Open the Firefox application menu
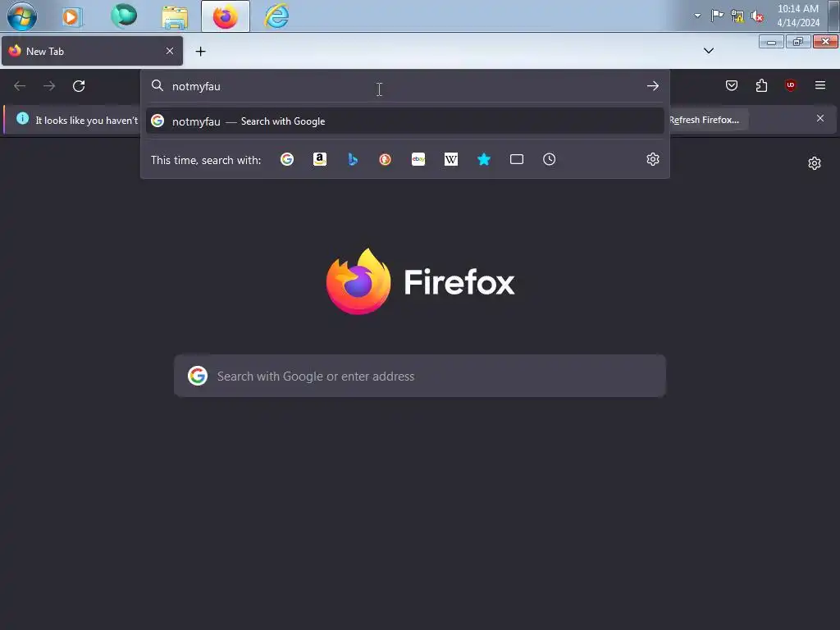Screen dimensions: 840x630 point(820,85)
